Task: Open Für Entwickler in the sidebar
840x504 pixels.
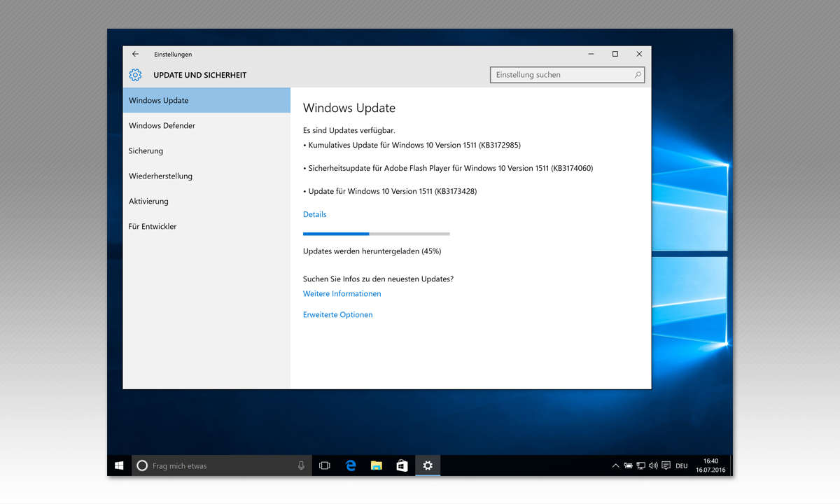Action: [x=206, y=226]
